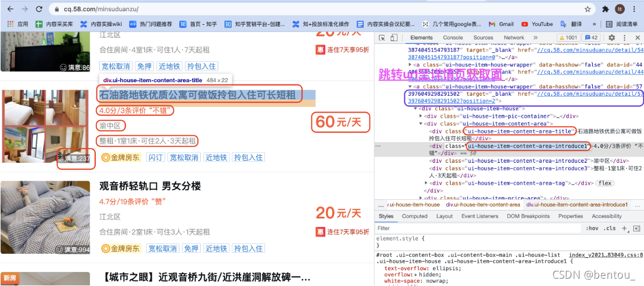The width and height of the screenshot is (644, 286).
Task: Open the Gmail bookmark
Action: [x=501, y=24]
